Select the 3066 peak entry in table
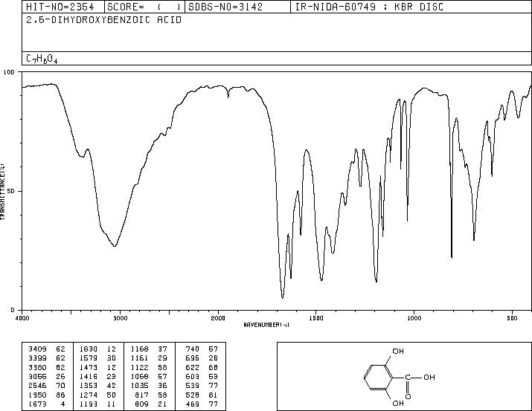The height and width of the screenshot is (411, 532). (x=47, y=376)
